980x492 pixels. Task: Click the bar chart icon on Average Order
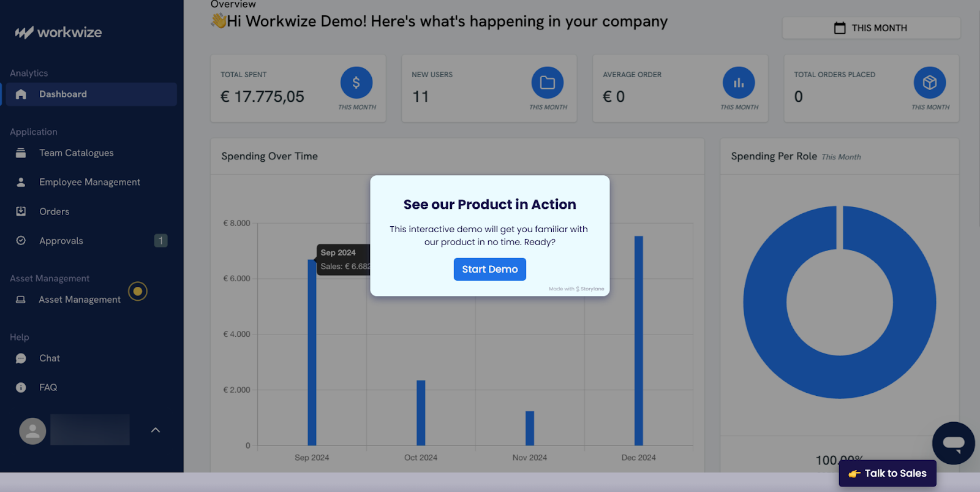739,83
